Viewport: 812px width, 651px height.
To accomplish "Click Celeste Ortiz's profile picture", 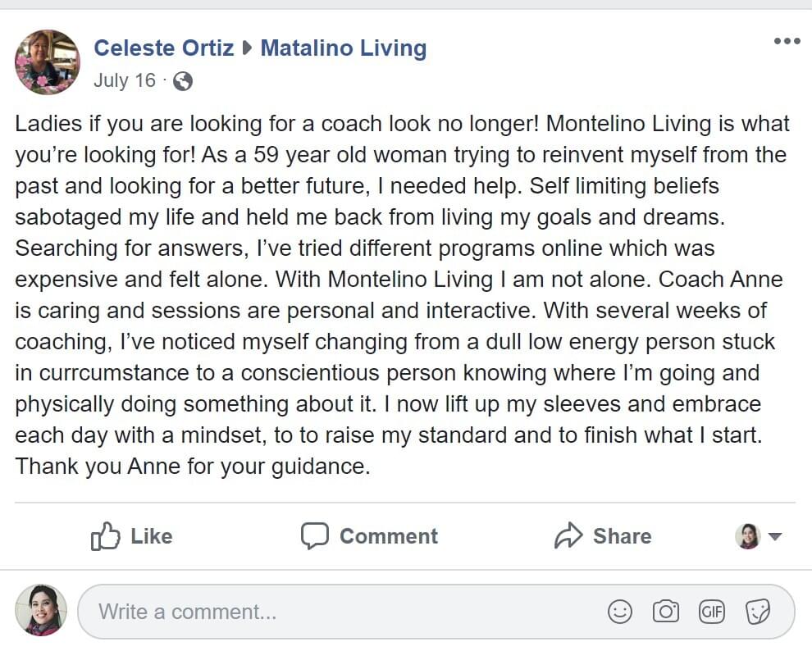I will click(x=48, y=62).
